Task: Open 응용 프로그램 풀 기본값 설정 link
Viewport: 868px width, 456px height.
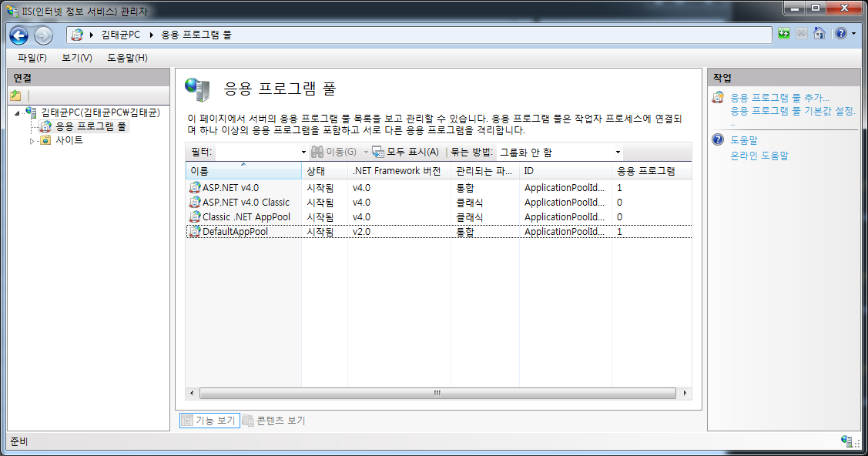Action: (793, 111)
